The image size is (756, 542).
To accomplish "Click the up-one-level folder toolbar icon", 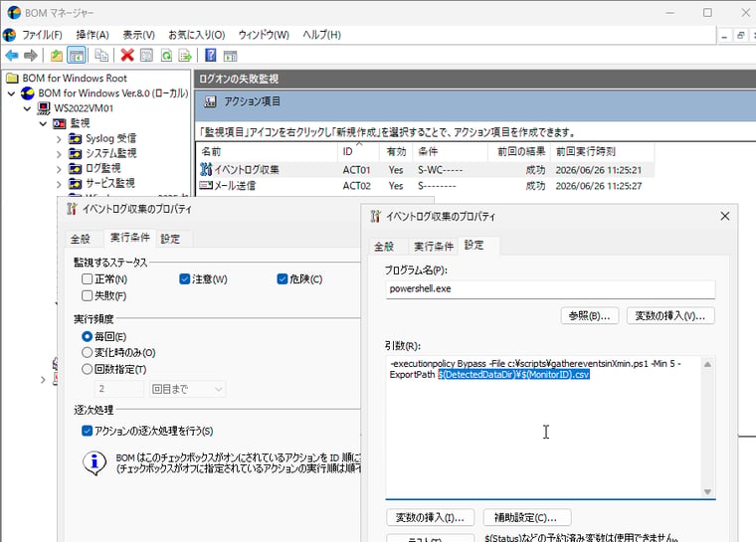I will click(57, 56).
